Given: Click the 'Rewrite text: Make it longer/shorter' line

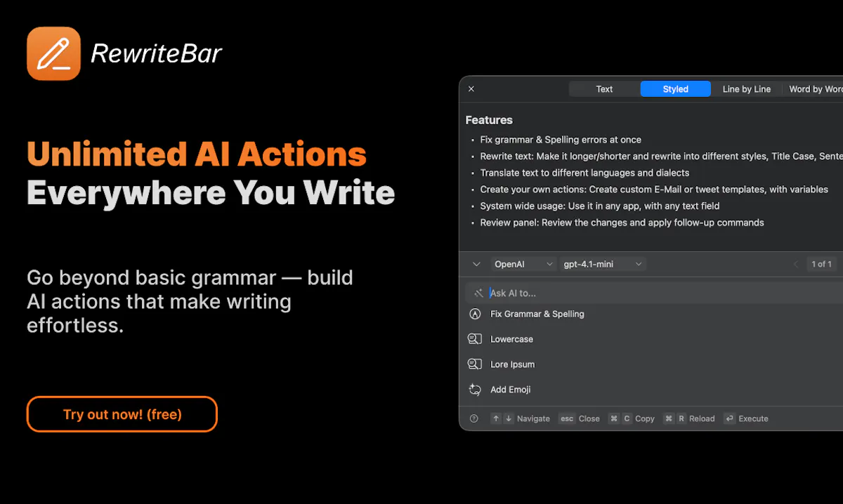Looking at the screenshot, I should pyautogui.click(x=661, y=157).
